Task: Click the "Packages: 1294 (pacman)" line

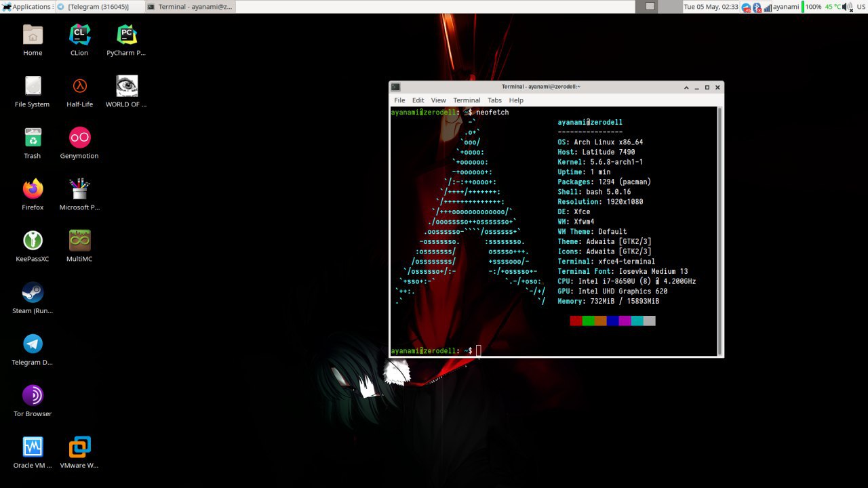Action: [x=604, y=182]
